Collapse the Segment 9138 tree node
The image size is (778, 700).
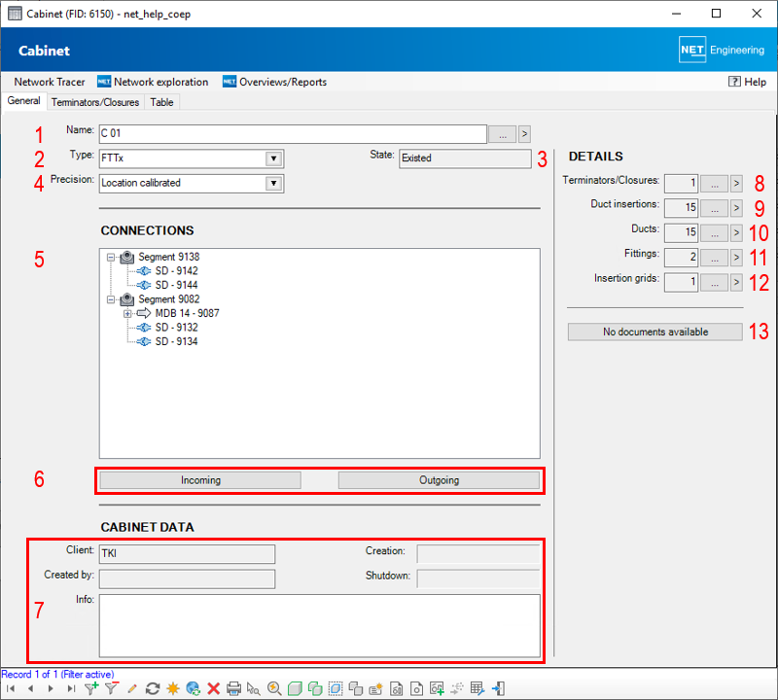pyautogui.click(x=111, y=257)
